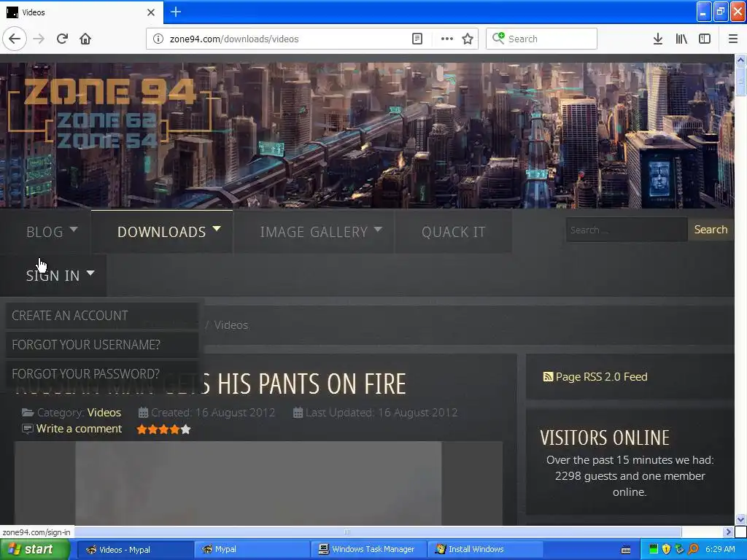Open the Page RSS feed icon
Image resolution: width=747 pixels, height=560 pixels.
[548, 377]
